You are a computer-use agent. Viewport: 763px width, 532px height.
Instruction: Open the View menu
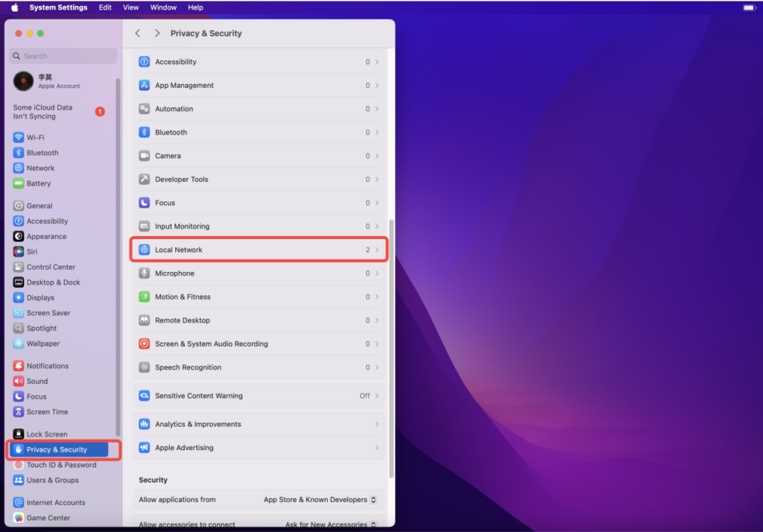[x=130, y=7]
